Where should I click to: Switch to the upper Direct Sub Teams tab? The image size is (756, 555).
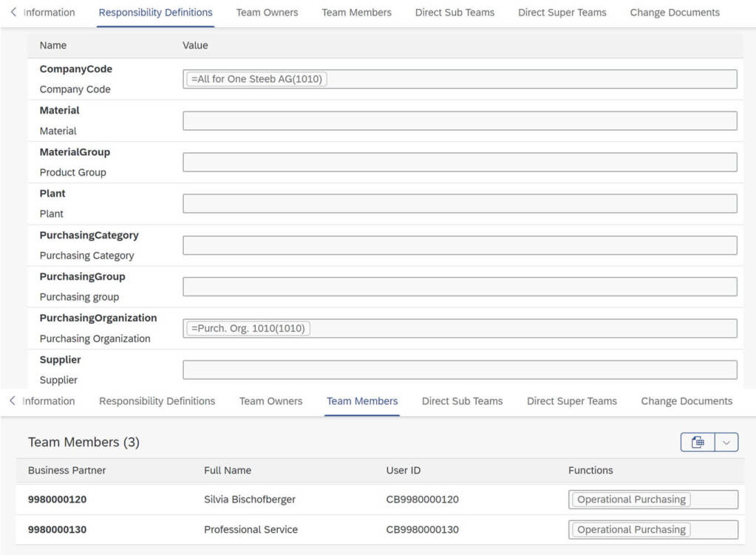454,13
